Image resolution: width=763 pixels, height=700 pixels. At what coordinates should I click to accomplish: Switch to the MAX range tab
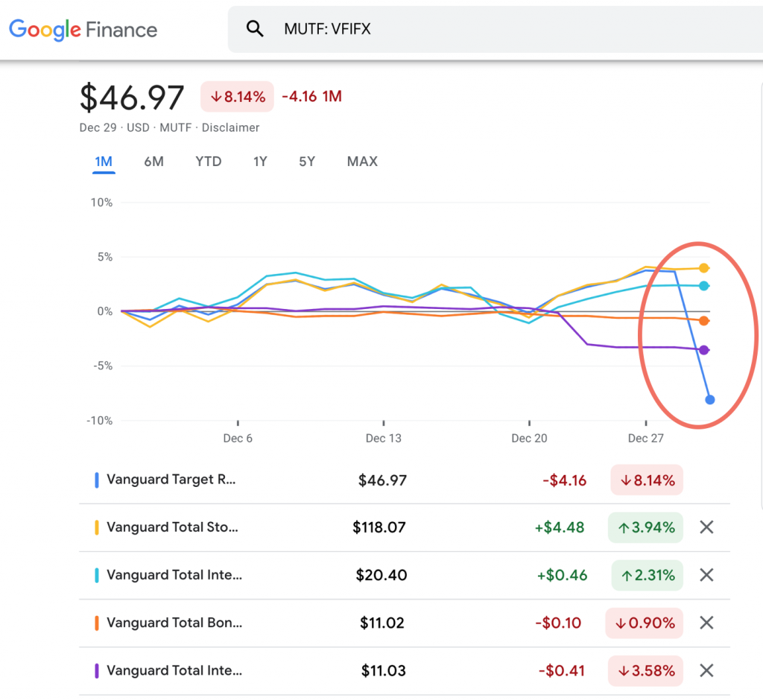tap(363, 162)
